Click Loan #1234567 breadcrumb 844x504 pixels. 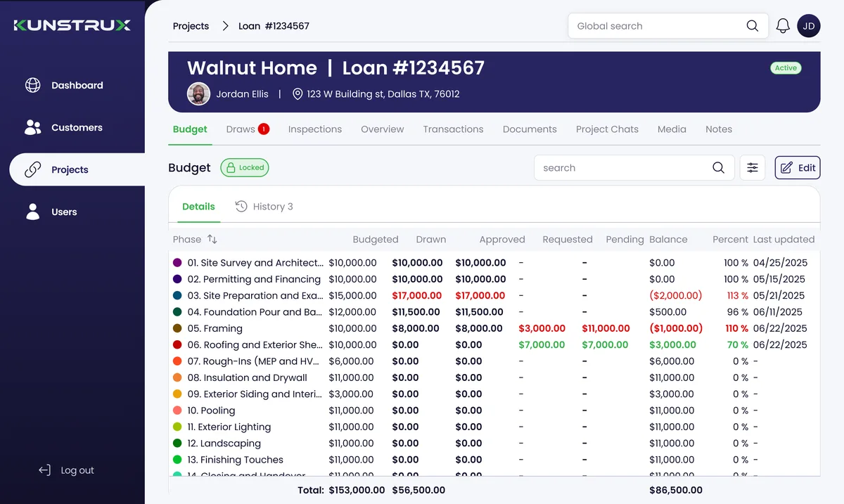[x=274, y=26]
